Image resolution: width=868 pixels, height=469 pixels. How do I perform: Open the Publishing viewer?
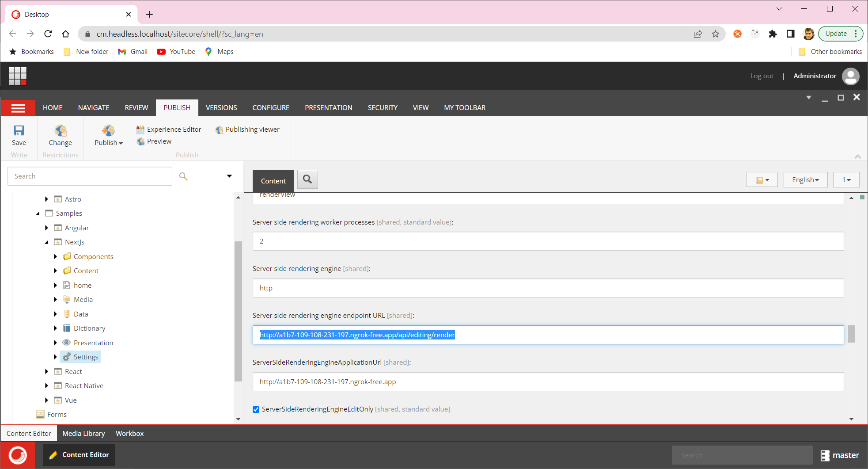pyautogui.click(x=247, y=129)
